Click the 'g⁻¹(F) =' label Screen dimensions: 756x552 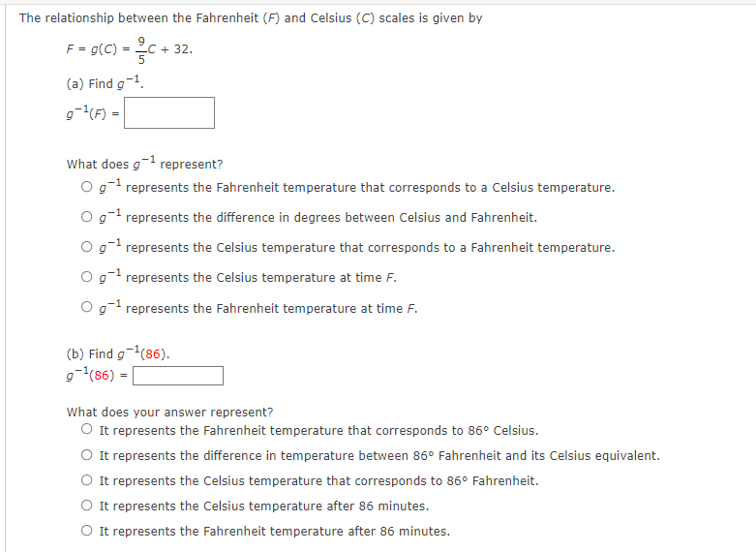click(x=92, y=113)
